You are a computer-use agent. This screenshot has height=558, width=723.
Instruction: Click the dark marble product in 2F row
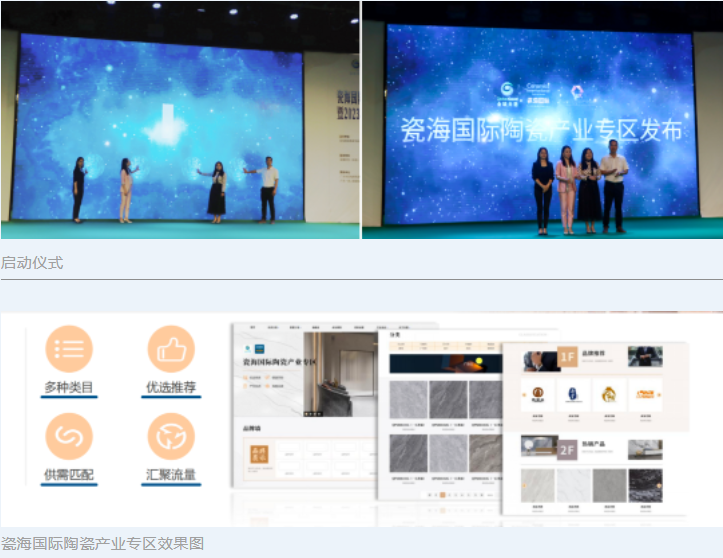click(x=645, y=486)
